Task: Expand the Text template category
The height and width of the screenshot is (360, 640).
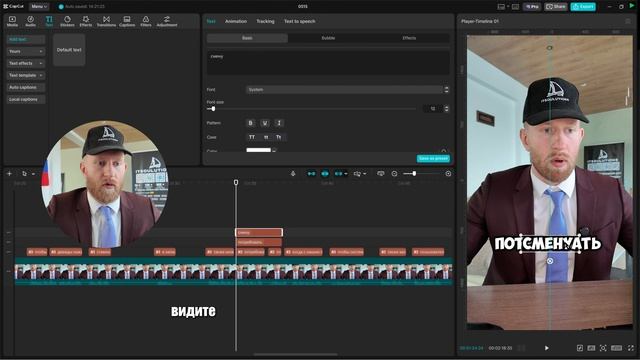Action: pos(26,76)
